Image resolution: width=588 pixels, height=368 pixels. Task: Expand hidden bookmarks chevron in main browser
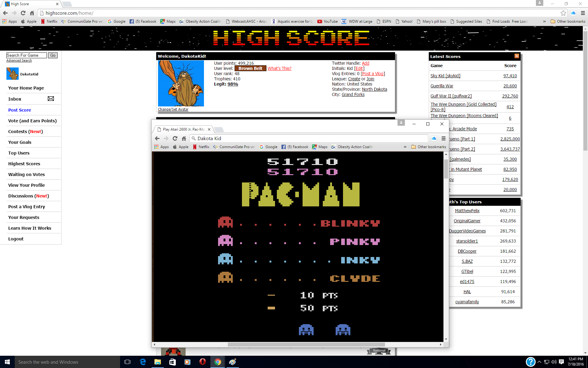tap(544, 21)
